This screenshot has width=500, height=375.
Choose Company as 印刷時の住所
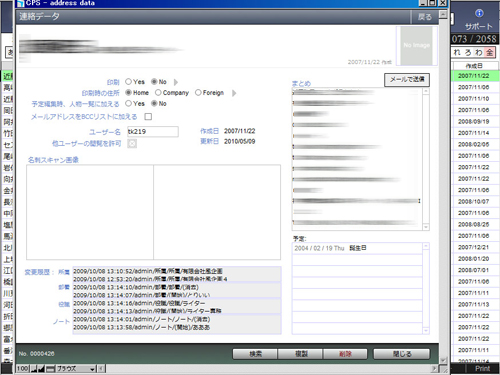158,92
